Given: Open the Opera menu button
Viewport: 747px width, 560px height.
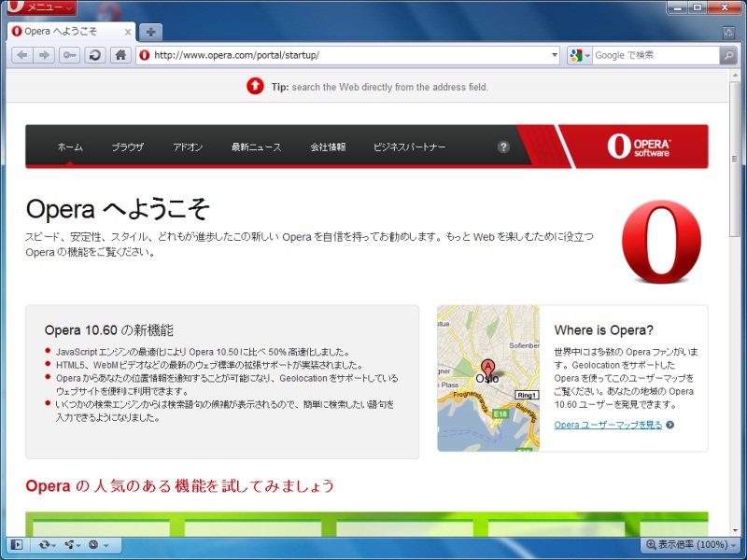Looking at the screenshot, I should [x=41, y=7].
